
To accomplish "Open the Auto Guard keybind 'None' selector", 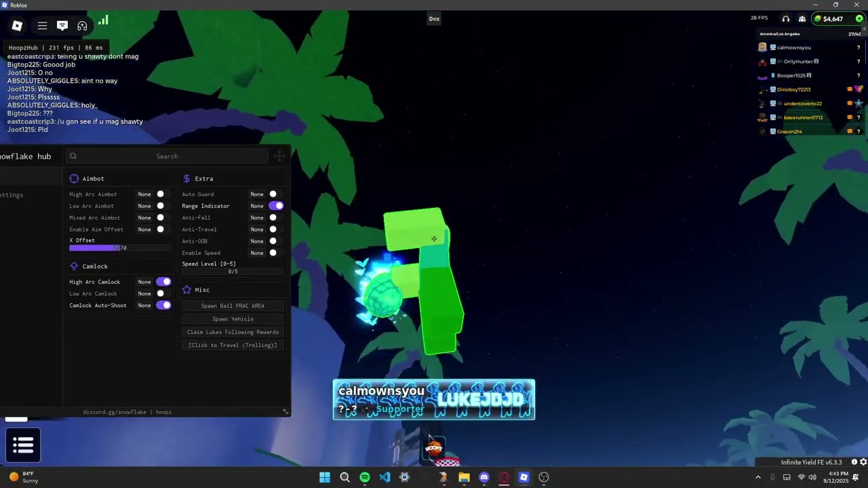I will [x=257, y=195].
